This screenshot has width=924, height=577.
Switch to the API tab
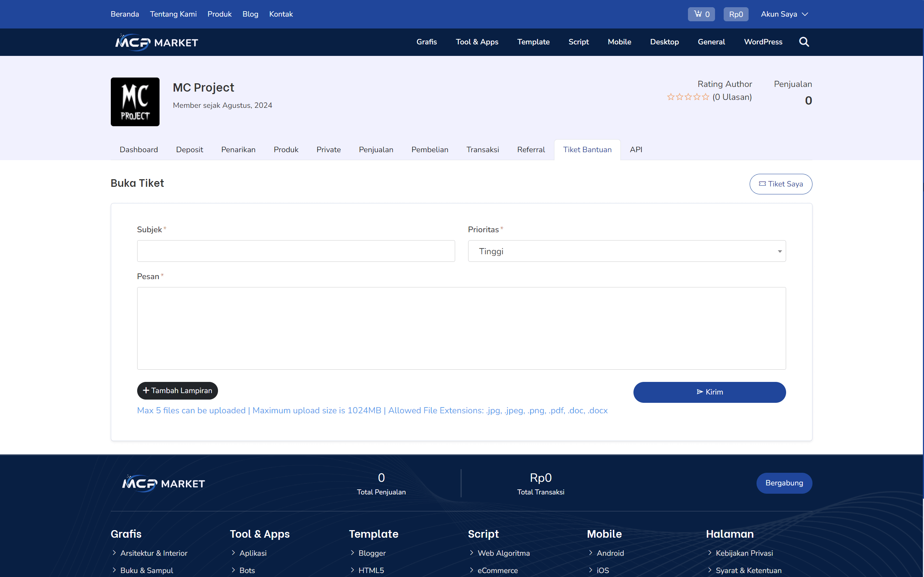636,149
